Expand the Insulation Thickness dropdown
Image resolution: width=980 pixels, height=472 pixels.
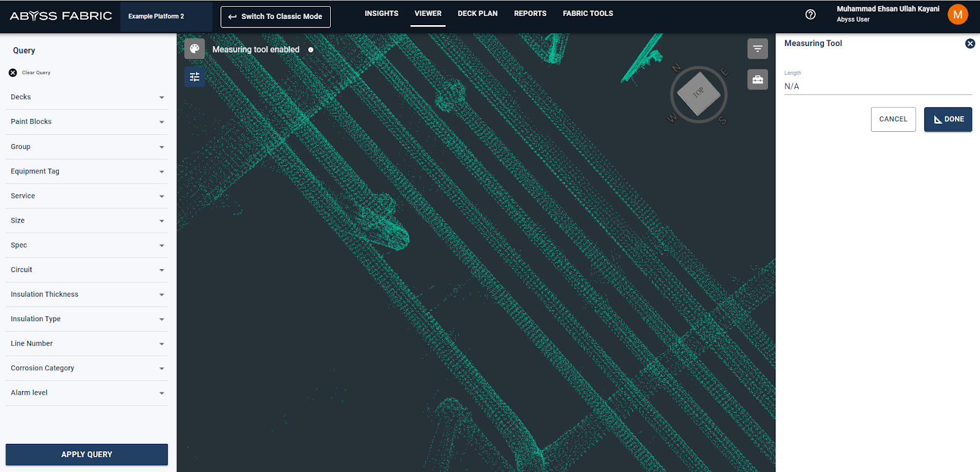click(86, 295)
